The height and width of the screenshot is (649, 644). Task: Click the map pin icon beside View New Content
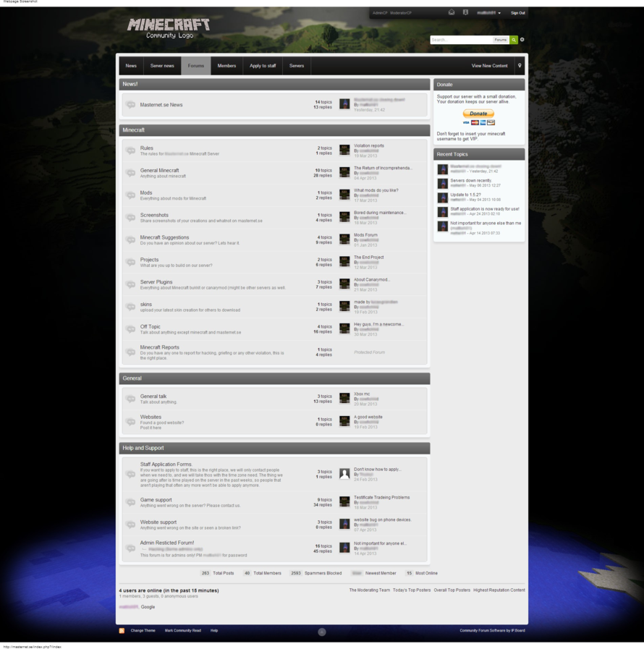pos(520,66)
